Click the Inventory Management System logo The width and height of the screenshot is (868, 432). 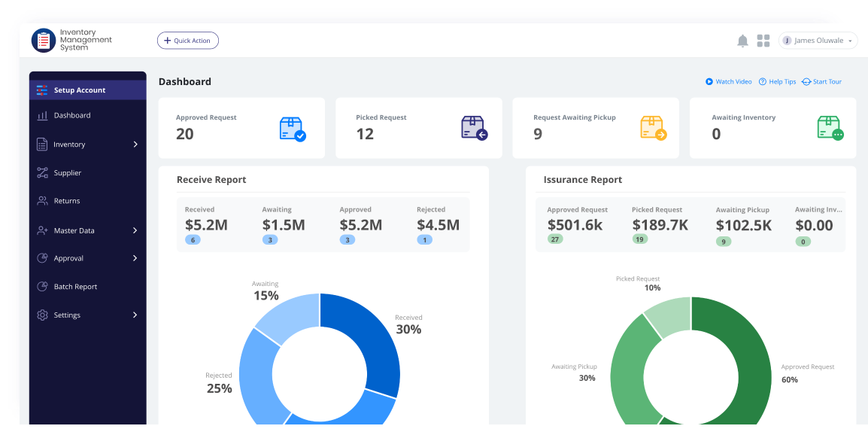pos(44,41)
